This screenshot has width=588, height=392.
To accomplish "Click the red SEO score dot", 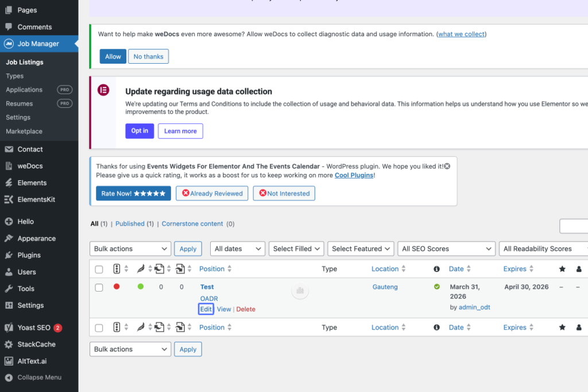I will 117,287.
